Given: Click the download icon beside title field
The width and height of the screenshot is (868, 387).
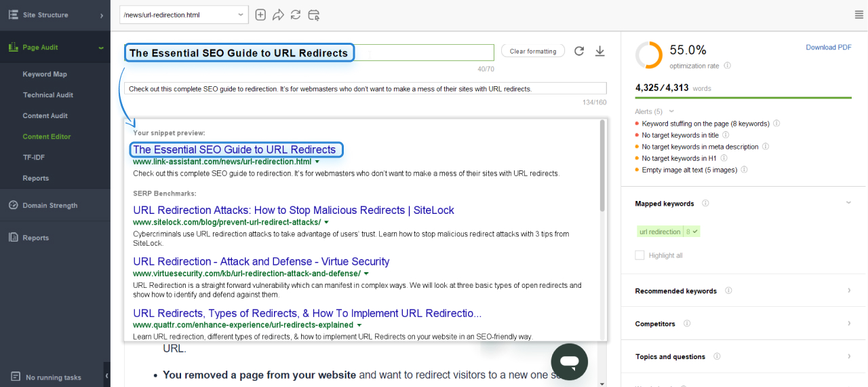Looking at the screenshot, I should (599, 51).
